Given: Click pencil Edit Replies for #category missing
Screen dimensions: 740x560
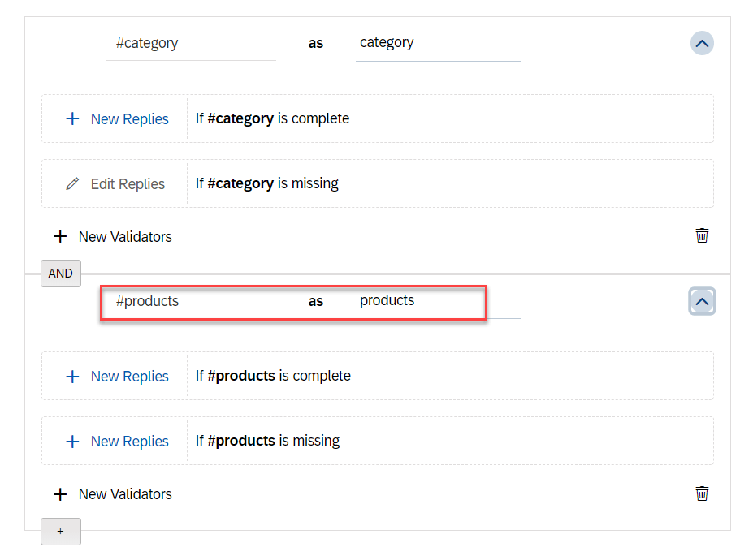Looking at the screenshot, I should point(116,184).
